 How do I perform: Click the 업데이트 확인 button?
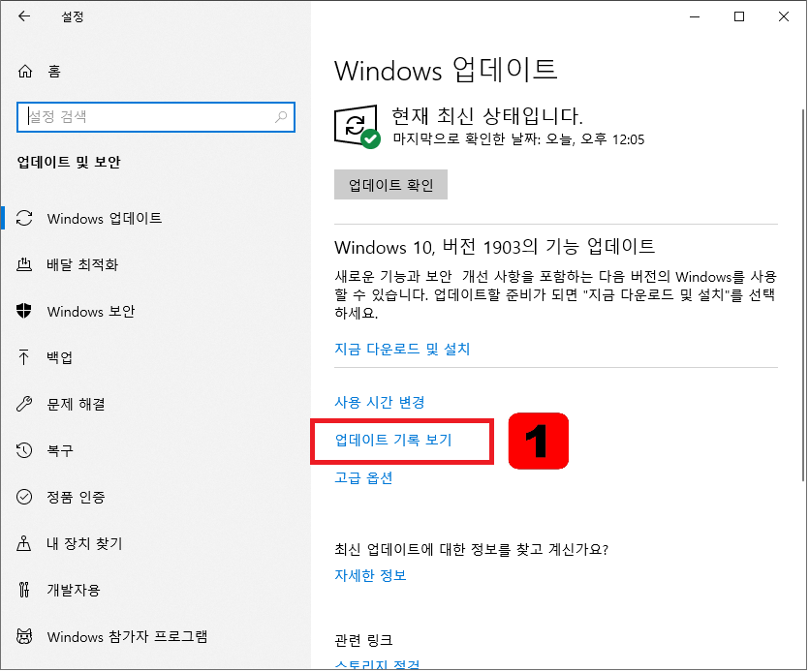390,184
